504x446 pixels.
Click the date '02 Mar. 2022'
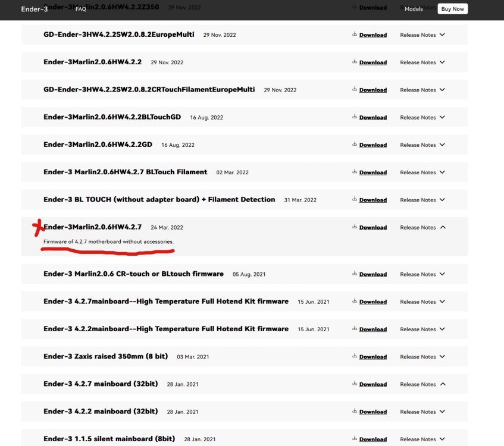point(233,172)
